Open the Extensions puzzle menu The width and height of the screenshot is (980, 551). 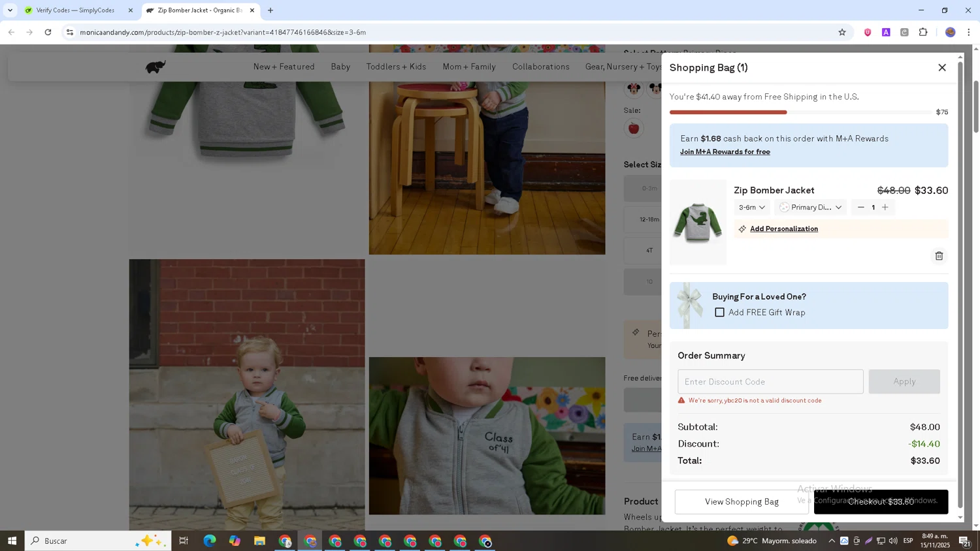click(x=923, y=32)
